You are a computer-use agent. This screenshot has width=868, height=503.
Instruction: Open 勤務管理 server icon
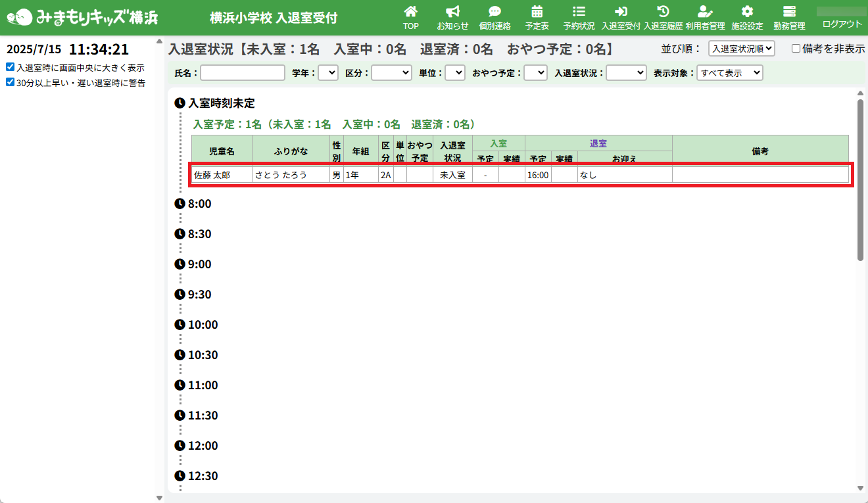click(x=789, y=12)
